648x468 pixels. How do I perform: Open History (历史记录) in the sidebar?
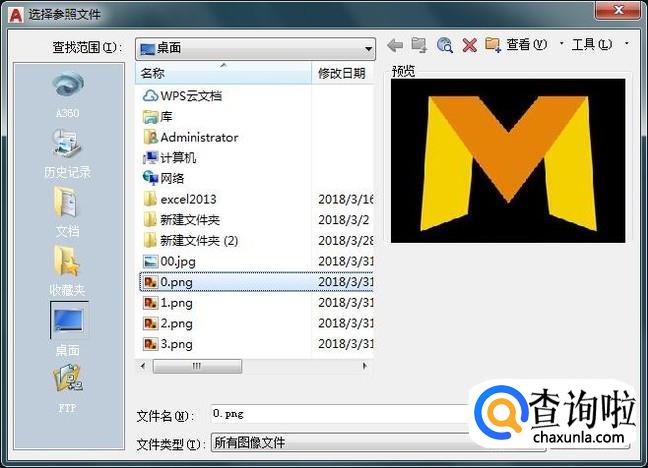pos(68,153)
